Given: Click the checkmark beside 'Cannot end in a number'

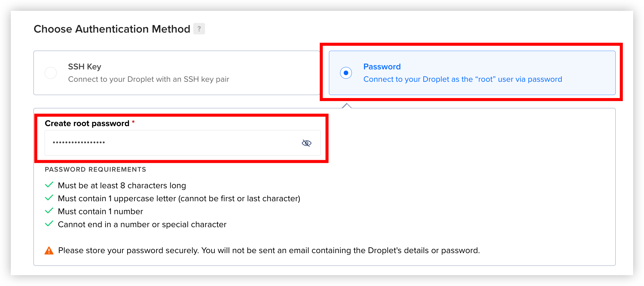Looking at the screenshot, I should 49,224.
